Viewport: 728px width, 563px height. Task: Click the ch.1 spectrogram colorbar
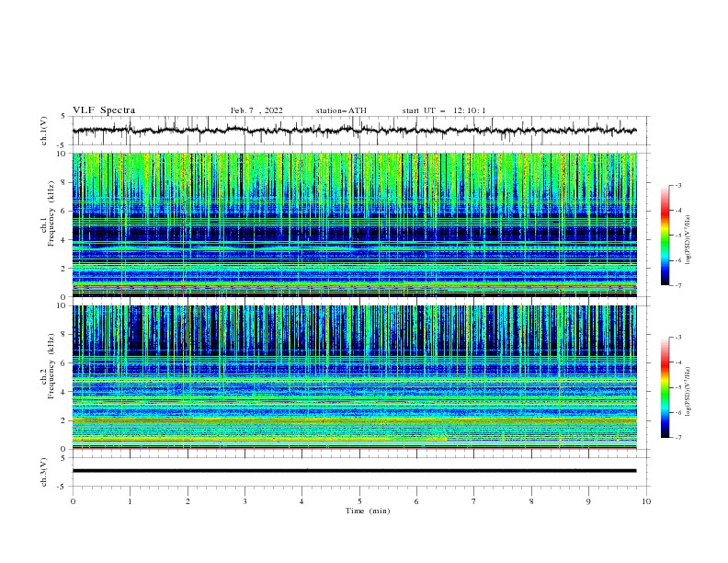665,236
